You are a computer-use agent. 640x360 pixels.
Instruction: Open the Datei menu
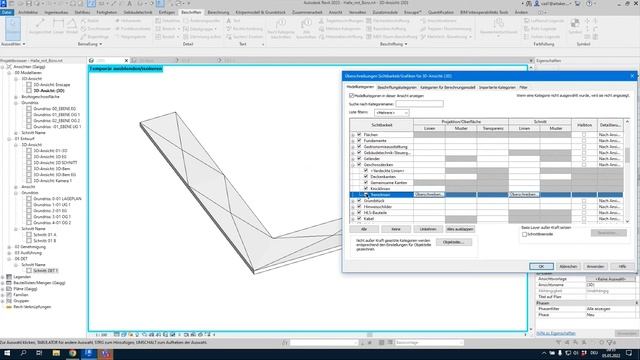(7, 12)
